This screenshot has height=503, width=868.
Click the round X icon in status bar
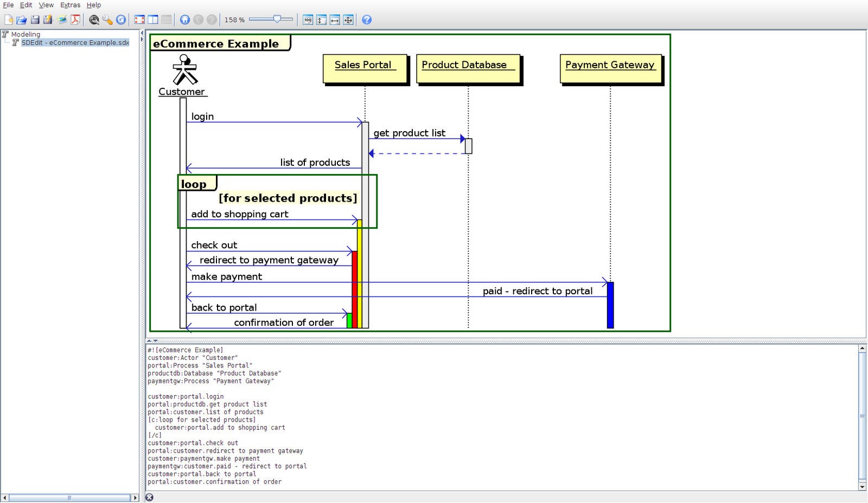pyautogui.click(x=149, y=498)
